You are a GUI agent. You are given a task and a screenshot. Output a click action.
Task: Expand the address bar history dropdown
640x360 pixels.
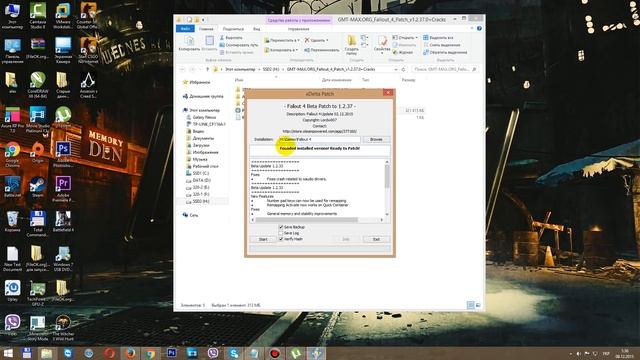pyautogui.click(x=396, y=69)
